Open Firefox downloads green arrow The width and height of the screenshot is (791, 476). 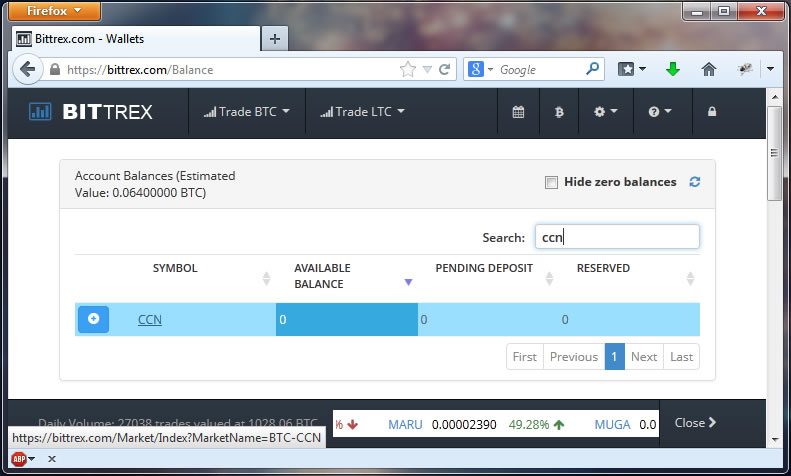point(672,69)
